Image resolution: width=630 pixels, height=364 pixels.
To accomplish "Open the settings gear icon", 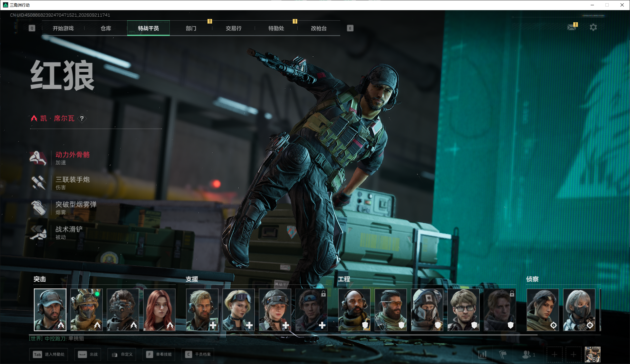I will [x=593, y=27].
